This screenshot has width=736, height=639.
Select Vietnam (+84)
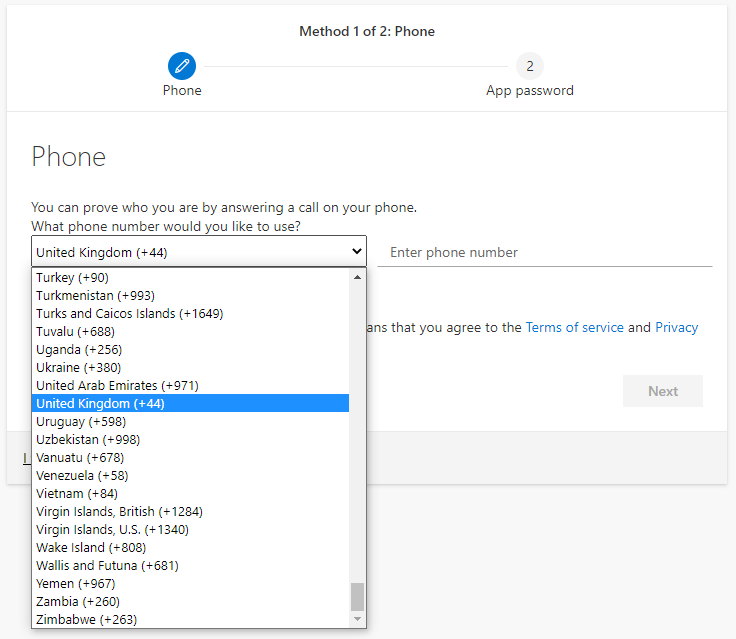click(190, 493)
